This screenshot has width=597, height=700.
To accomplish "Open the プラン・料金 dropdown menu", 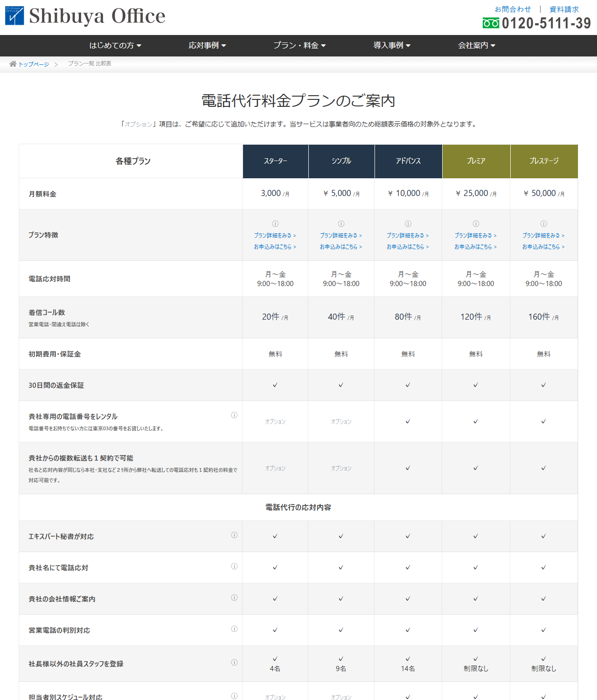I will pyautogui.click(x=299, y=45).
